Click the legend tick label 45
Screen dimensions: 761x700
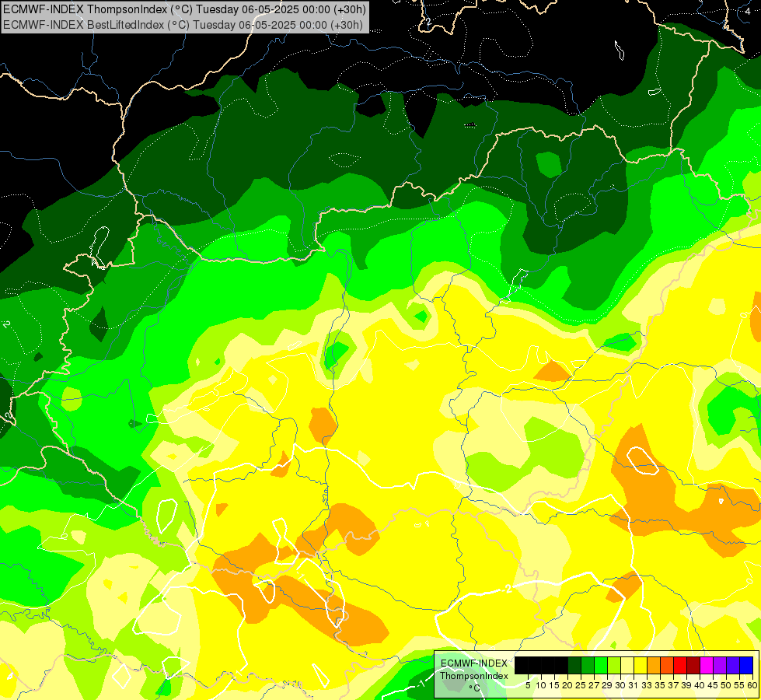pyautogui.click(x=713, y=685)
